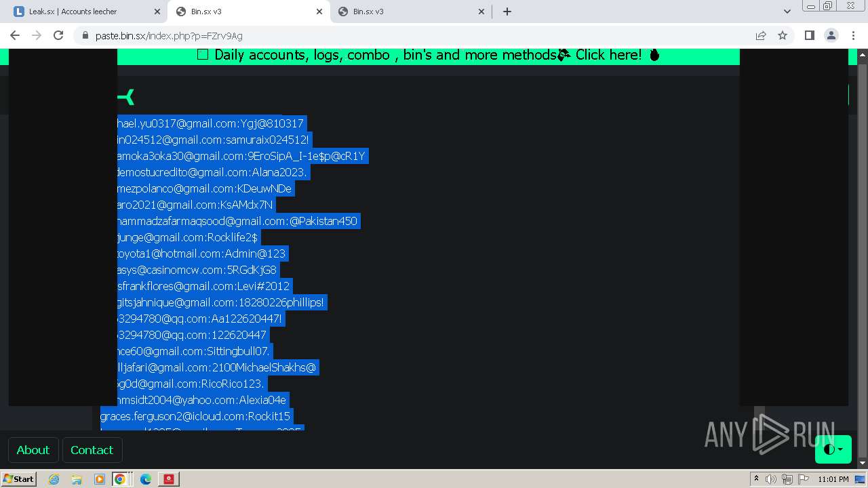Follow the 'Click here!' banner link

608,55
